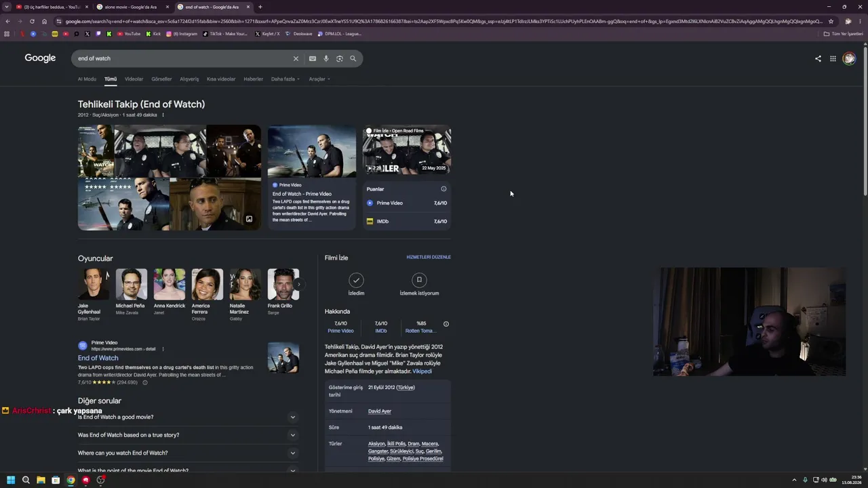Expand 'Where can you watch End of Watch?'
Screen dimensions: 868x488
tap(189, 453)
